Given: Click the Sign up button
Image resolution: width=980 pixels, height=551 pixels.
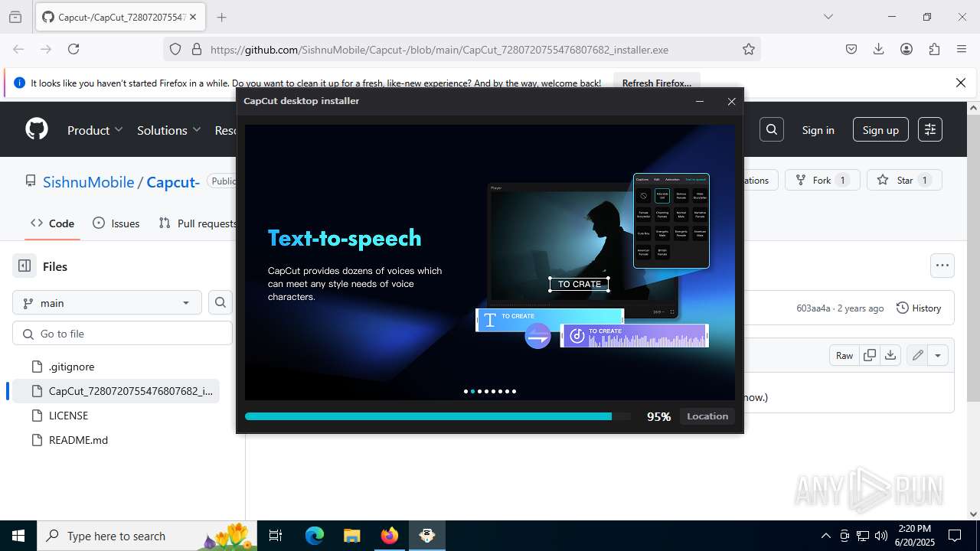Looking at the screenshot, I should click(880, 130).
